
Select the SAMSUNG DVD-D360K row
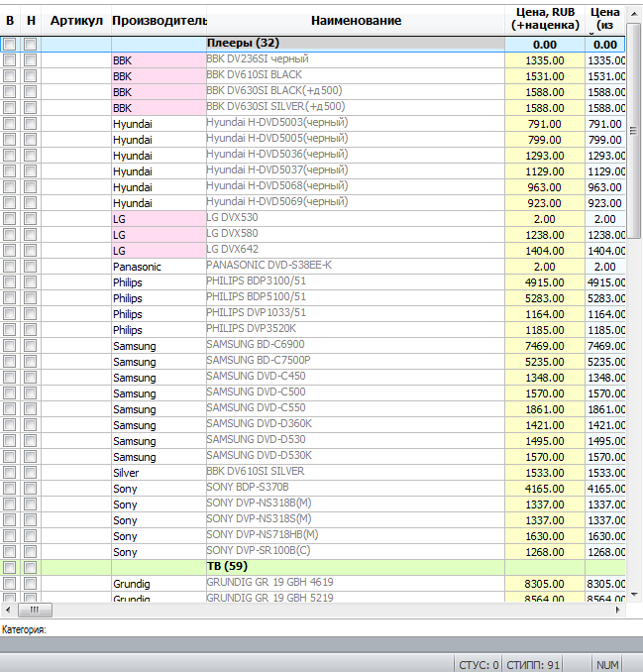[312, 425]
